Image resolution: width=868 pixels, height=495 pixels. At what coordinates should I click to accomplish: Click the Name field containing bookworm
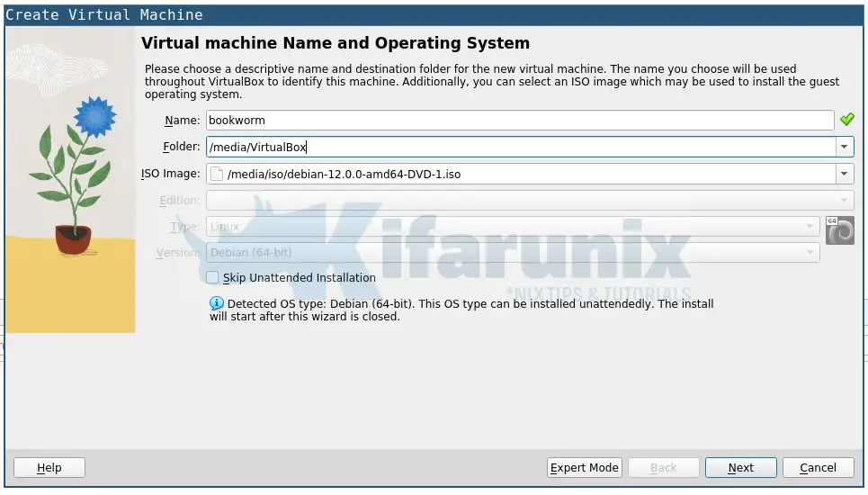(520, 121)
